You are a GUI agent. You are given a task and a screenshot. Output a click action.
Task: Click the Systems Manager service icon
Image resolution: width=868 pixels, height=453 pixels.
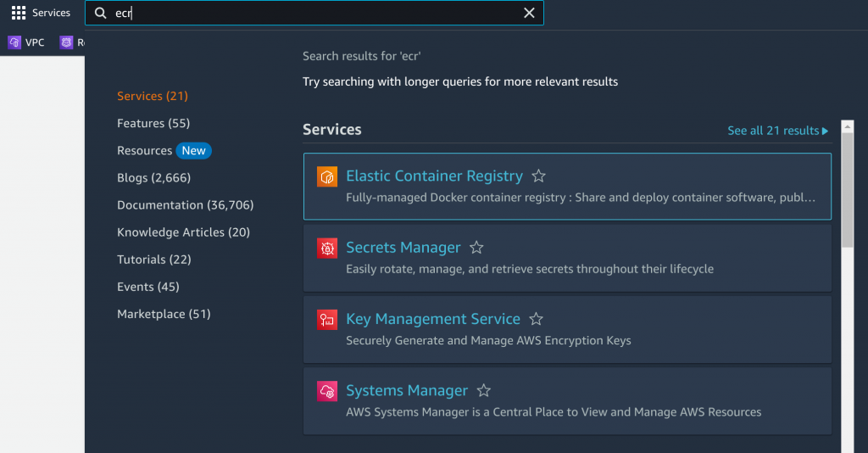click(327, 391)
